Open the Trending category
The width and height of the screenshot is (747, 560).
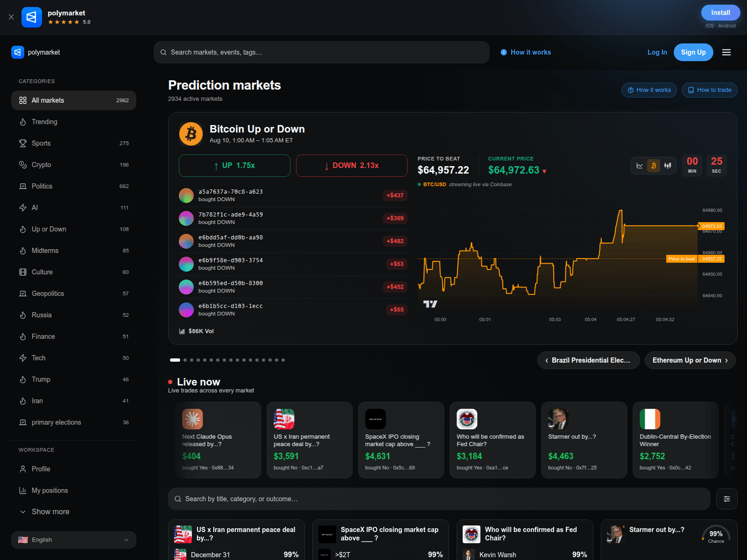click(x=74, y=122)
